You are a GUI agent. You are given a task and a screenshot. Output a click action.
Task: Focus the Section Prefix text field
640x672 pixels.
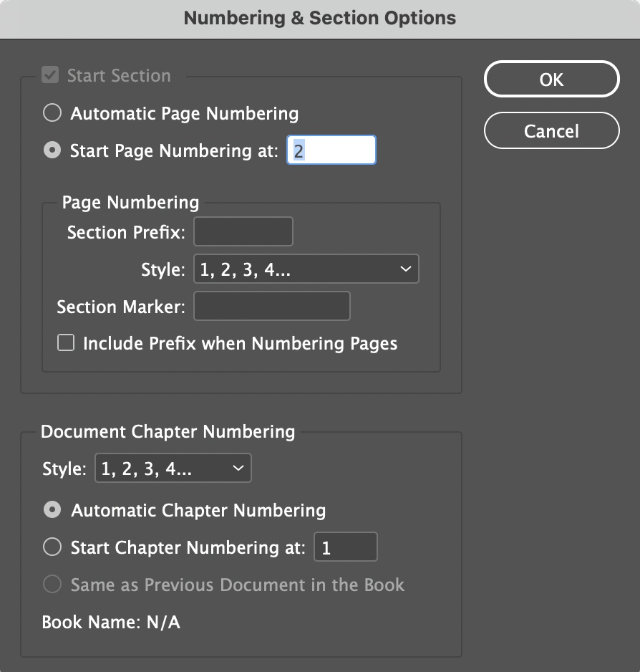pos(243,232)
